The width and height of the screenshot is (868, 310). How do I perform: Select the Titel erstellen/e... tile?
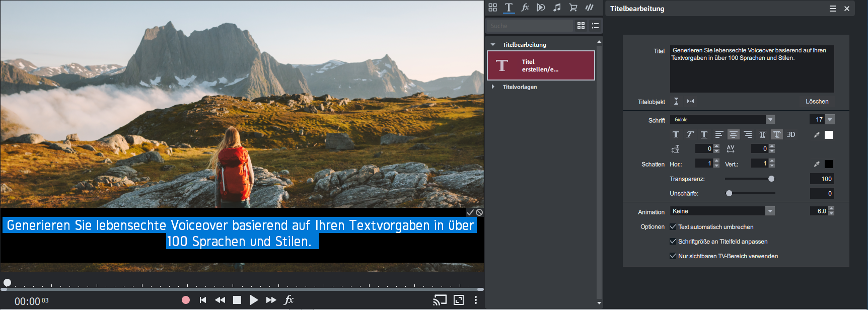click(541, 65)
